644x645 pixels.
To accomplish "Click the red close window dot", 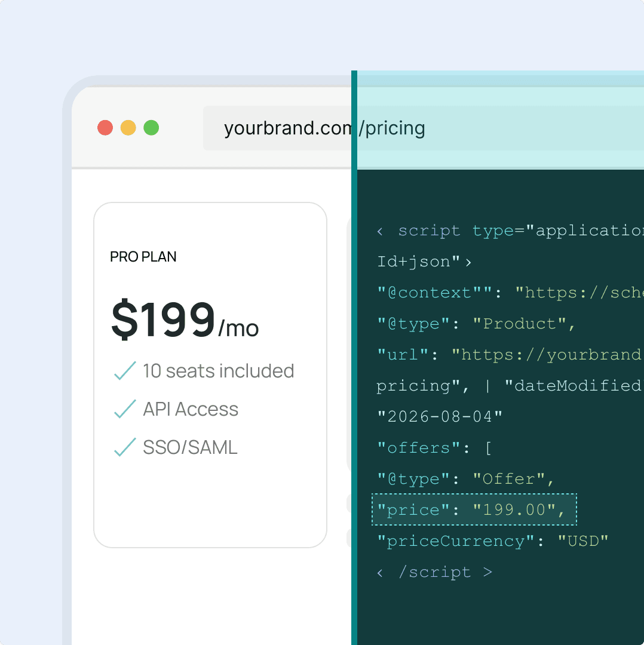I will click(x=105, y=128).
